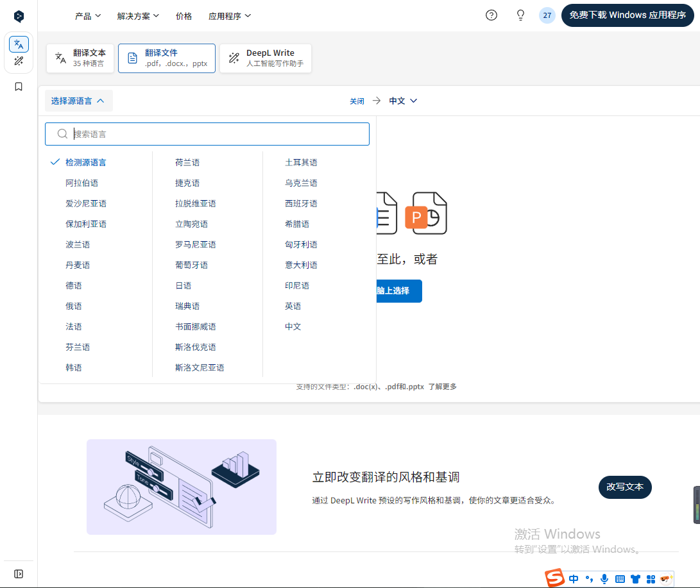Choose 芬兰语 as source language
The height and width of the screenshot is (588, 700).
point(78,347)
